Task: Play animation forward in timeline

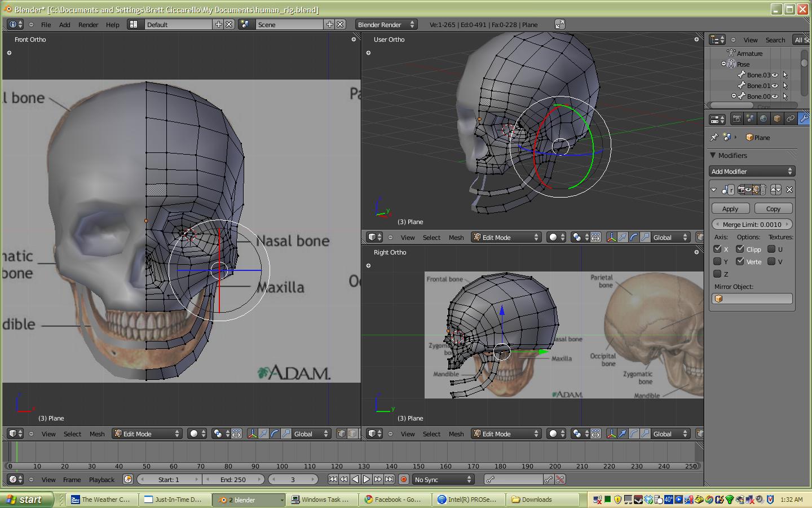Action: pyautogui.click(x=367, y=479)
